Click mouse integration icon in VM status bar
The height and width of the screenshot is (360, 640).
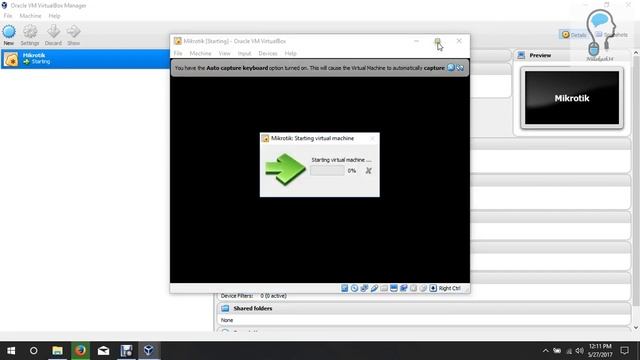[423, 288]
